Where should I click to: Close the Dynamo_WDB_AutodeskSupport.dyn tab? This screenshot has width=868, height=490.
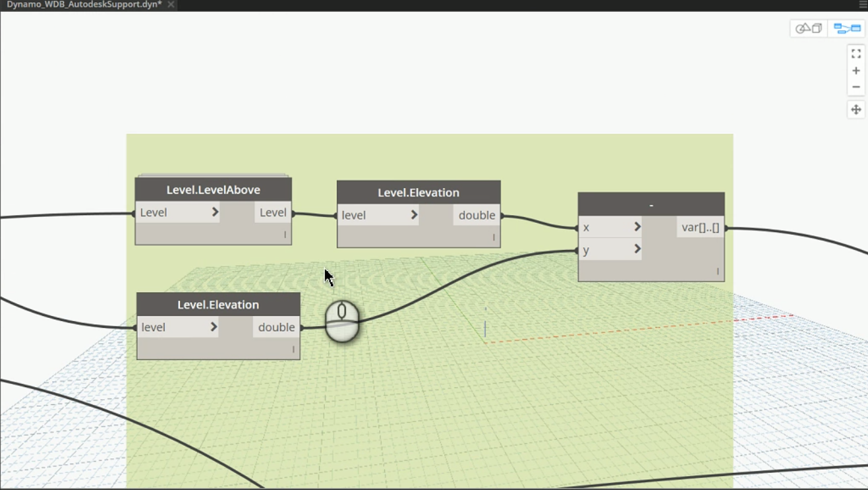click(171, 5)
